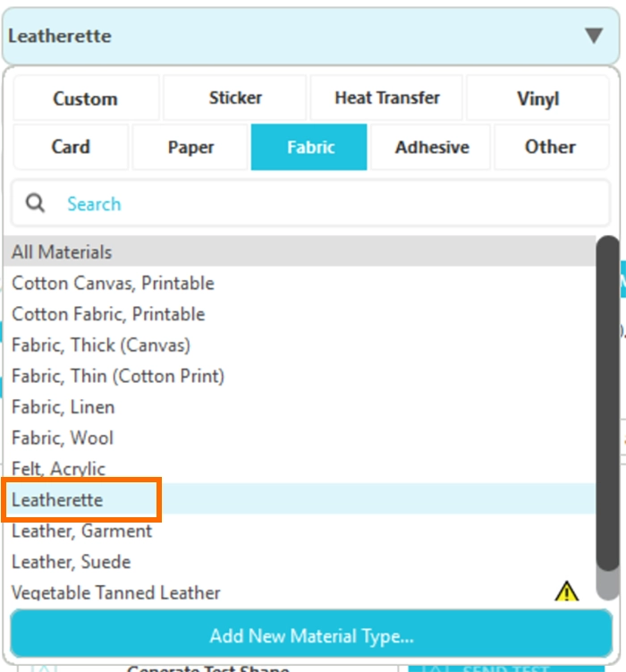
Task: Pick Fabric, Linen in the list
Action: click(63, 407)
